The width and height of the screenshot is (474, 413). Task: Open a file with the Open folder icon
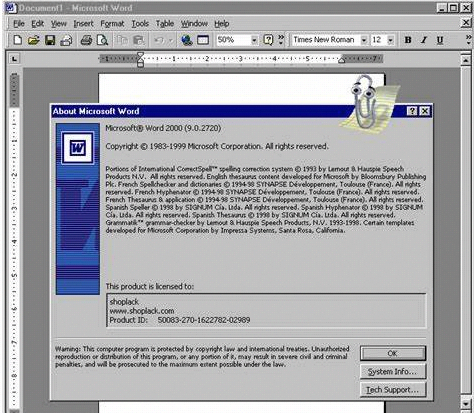click(x=33, y=40)
